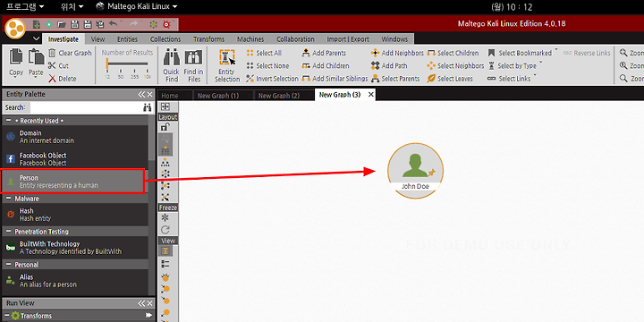Viewport: 644px width, 322px height.
Task: Close the New Graph (3) tab
Action: (371, 95)
